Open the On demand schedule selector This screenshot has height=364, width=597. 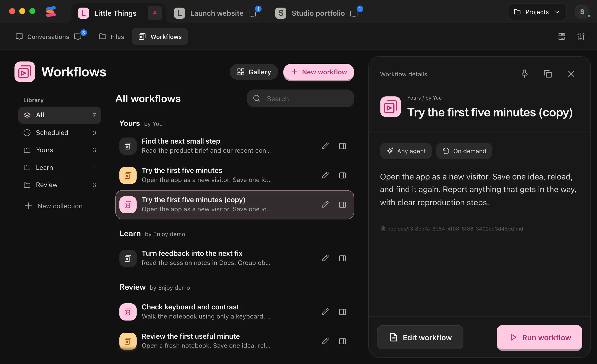coord(464,151)
